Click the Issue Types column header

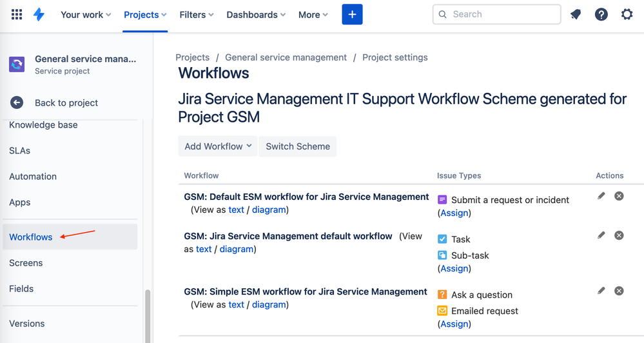[x=459, y=175]
